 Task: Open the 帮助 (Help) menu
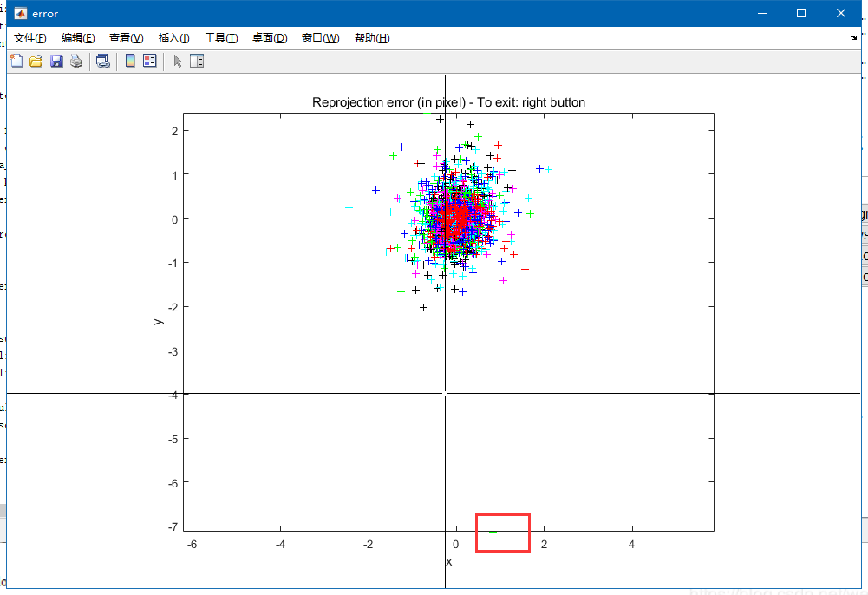[371, 37]
